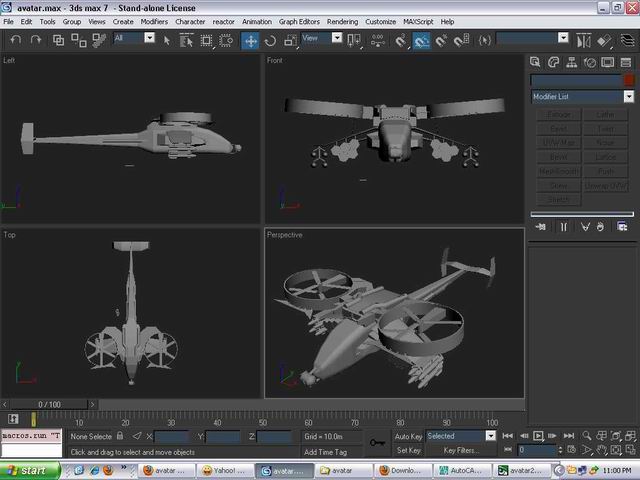Pick the Bind to Space Warp tool
Screen dimensions: 640x480
99,40
